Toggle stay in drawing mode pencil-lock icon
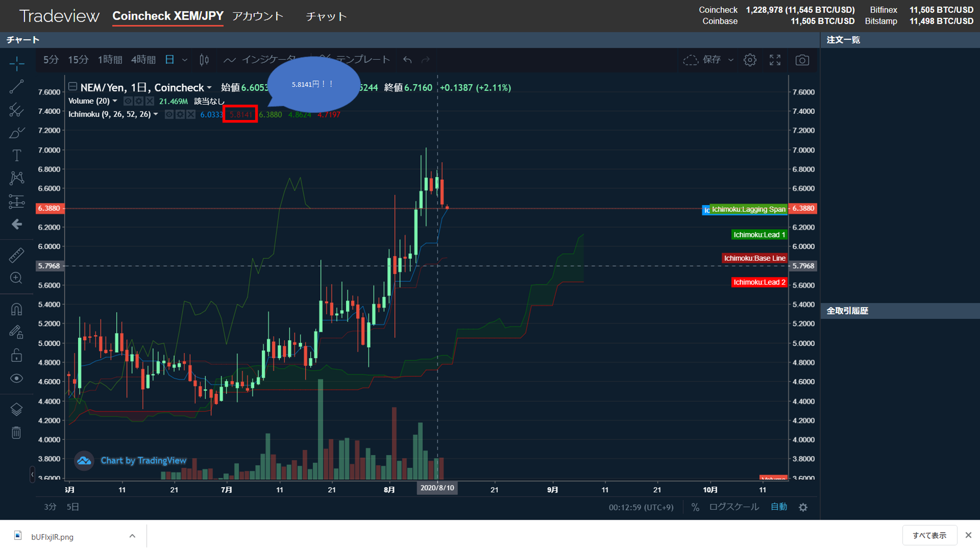Image resolution: width=980 pixels, height=551 pixels. click(17, 332)
